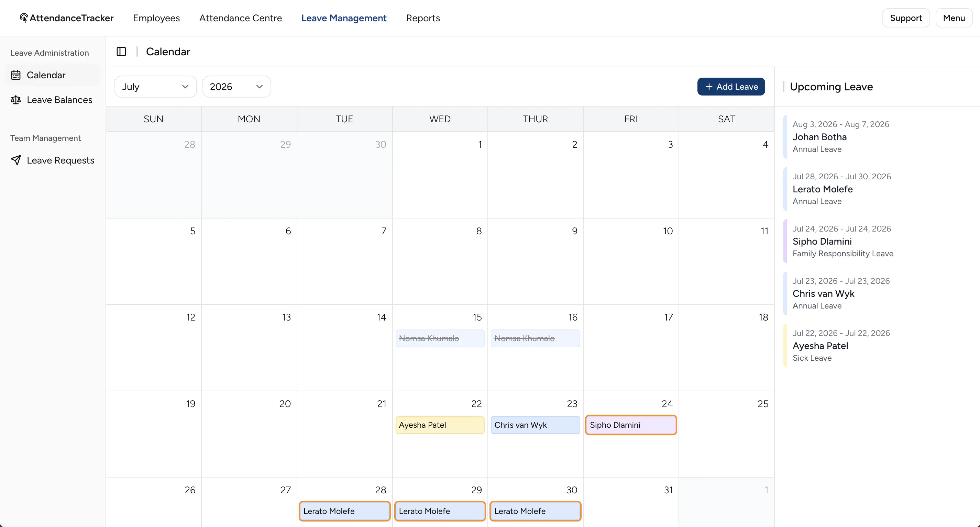The image size is (980, 527).
Task: Open the Leave Requests page
Action: [53, 160]
